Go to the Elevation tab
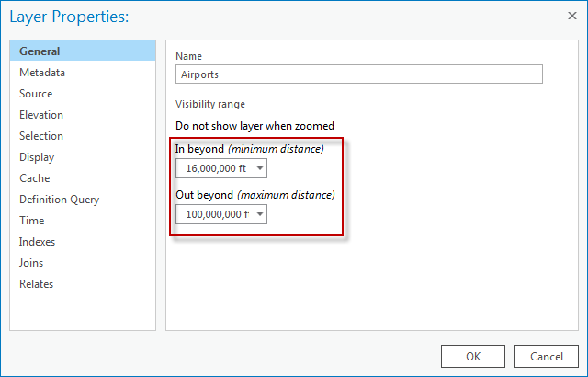588x377 pixels. 41,115
